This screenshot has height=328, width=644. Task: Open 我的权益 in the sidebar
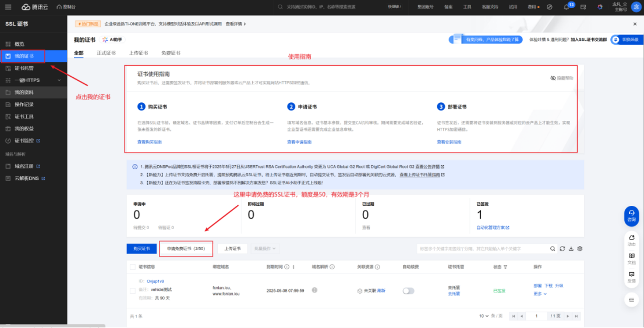pos(34,129)
